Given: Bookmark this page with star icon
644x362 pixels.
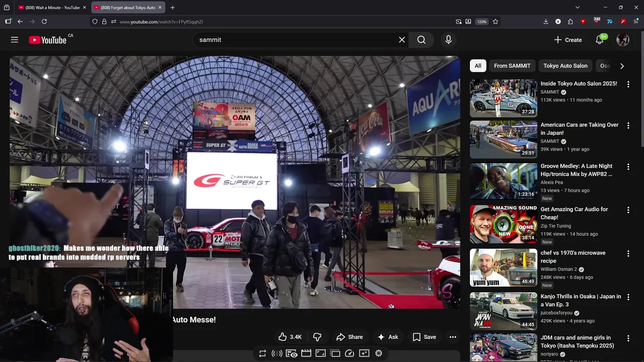Looking at the screenshot, I should tap(496, 22).
